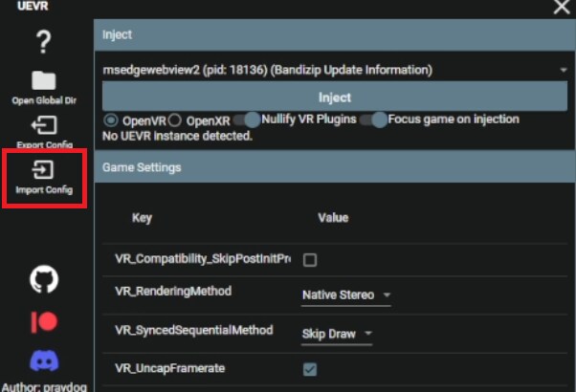Select the OpenVR radio button

coord(111,120)
